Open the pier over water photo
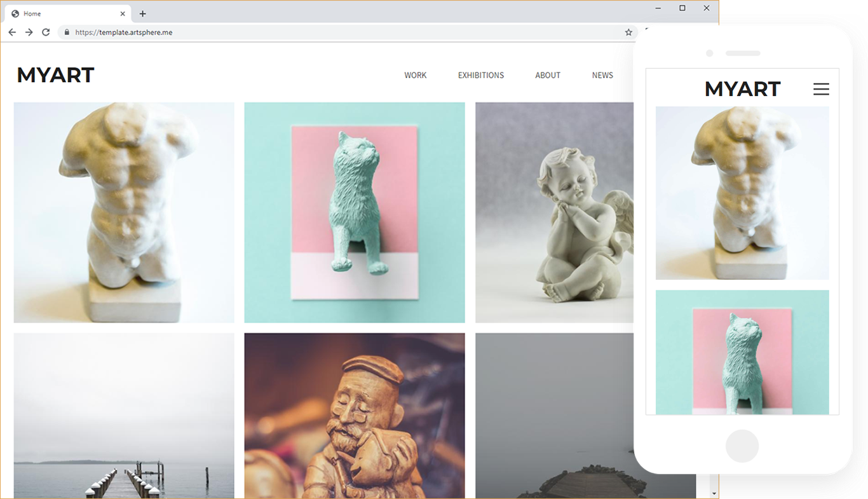This screenshot has height=499, width=868. [x=124, y=416]
